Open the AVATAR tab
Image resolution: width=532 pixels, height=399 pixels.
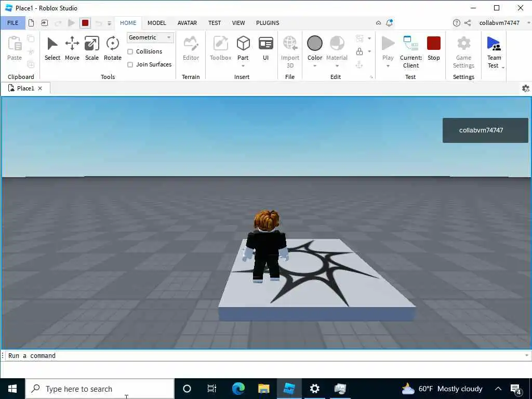pos(187,23)
